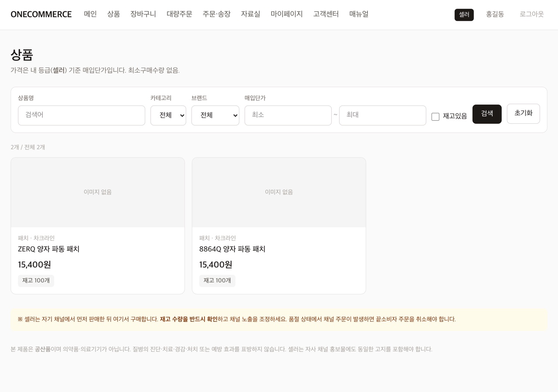Open 마이페이지
This screenshot has height=392, width=558.
(286, 14)
